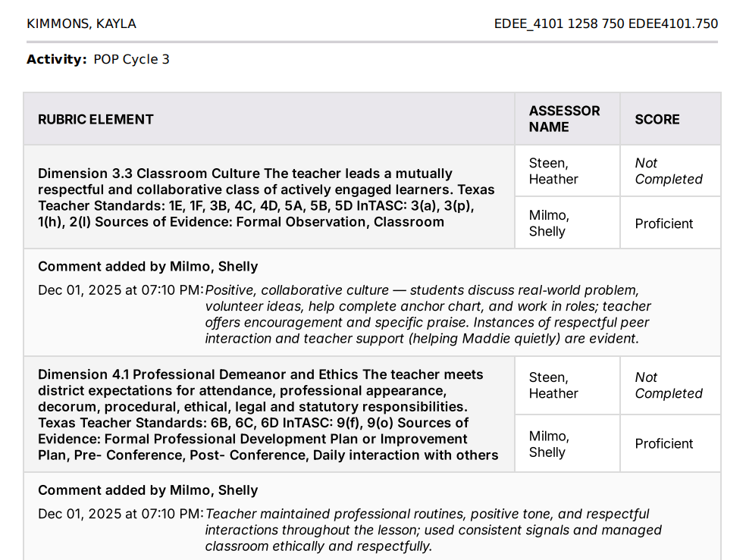Viewport: 746px width, 560px height.
Task: Click the comment heading under Dimension 4.1
Action: coord(148,490)
